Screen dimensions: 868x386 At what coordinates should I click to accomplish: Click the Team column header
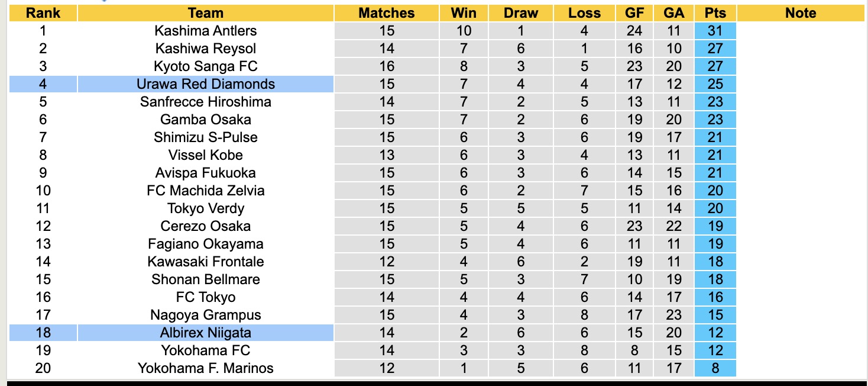[205, 13]
